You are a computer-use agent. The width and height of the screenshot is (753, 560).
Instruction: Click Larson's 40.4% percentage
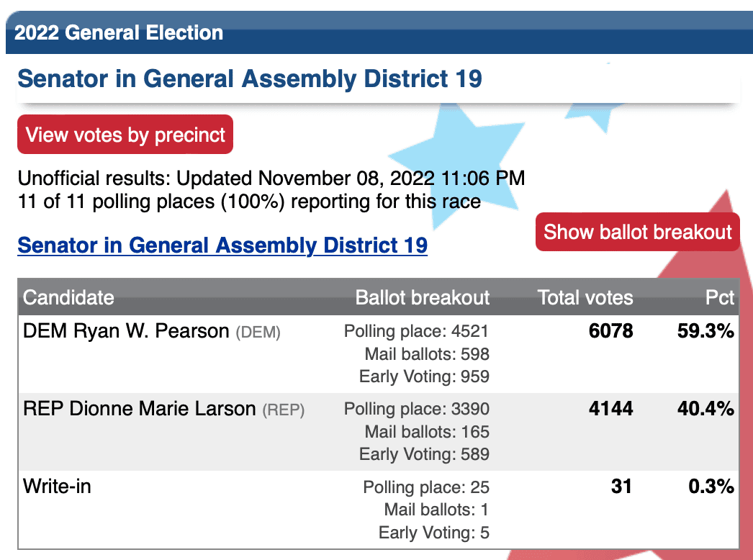click(x=706, y=409)
